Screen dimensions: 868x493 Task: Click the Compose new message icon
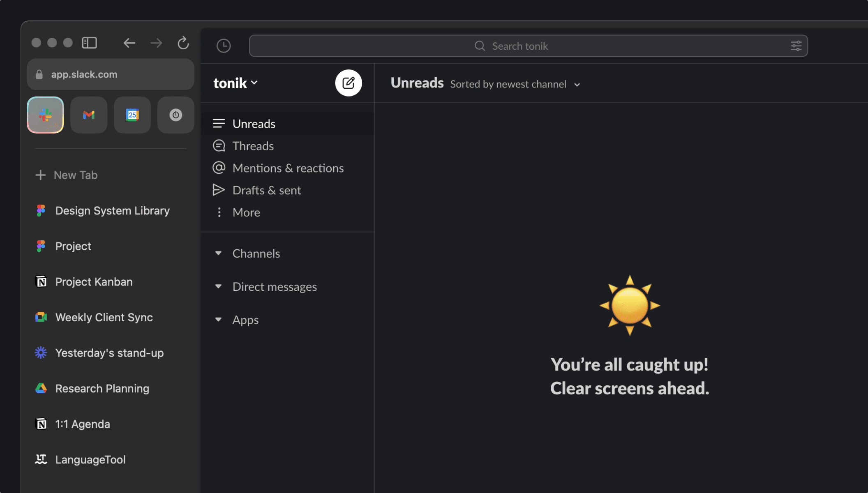[x=348, y=82]
